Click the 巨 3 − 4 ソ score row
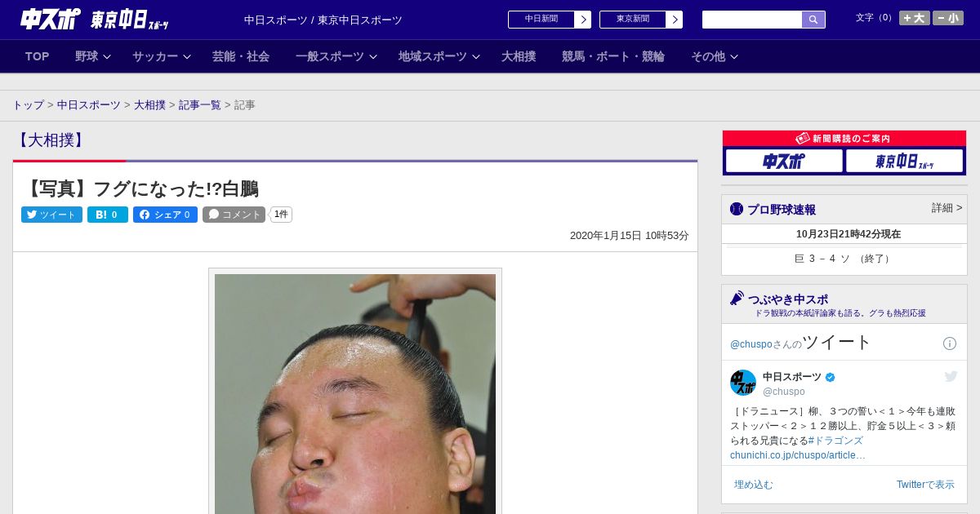Screen dimensions: 980x514 pyautogui.click(x=844, y=259)
